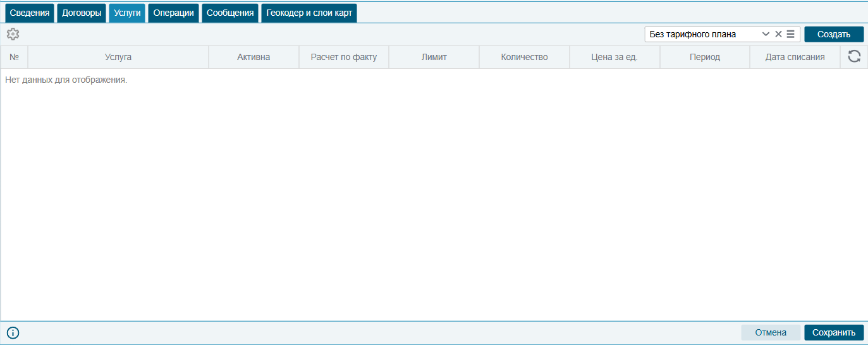Clear the tariff plan selection
The width and height of the screenshot is (868, 345).
[x=778, y=34]
